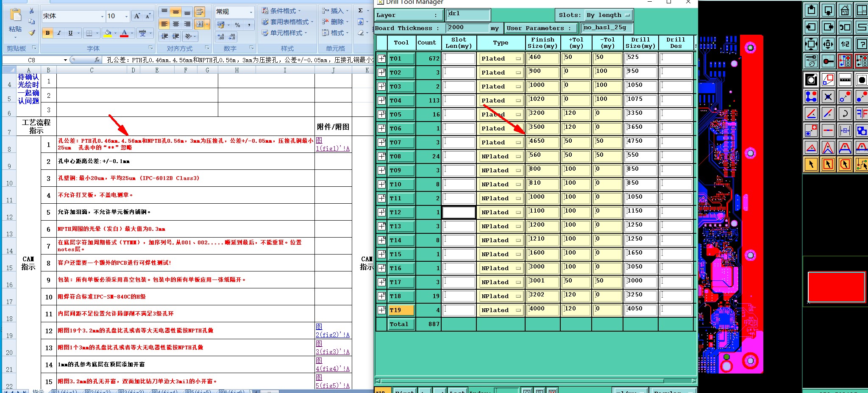Open the T19 NPlated type dropdown
Image resolution: width=868 pixels, height=393 pixels.
501,310
